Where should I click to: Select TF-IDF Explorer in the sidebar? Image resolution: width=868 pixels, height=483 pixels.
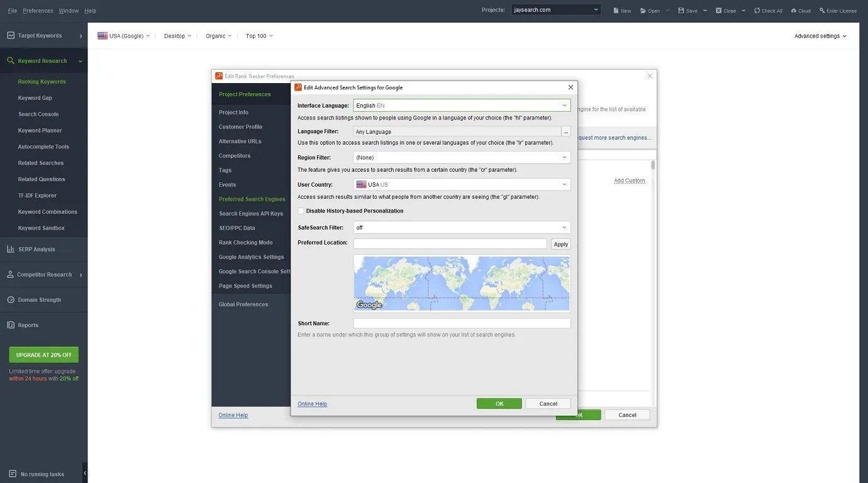[37, 196]
